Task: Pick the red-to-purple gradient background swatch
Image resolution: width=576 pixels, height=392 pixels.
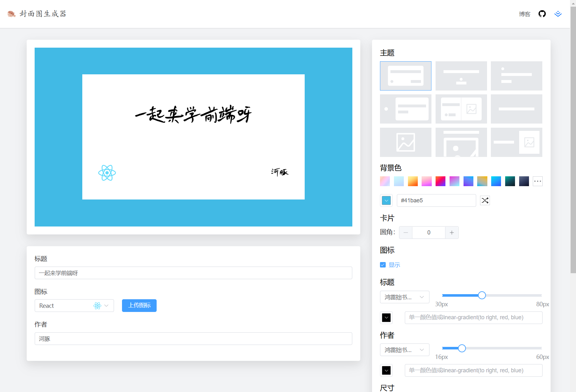Action: (x=440, y=181)
